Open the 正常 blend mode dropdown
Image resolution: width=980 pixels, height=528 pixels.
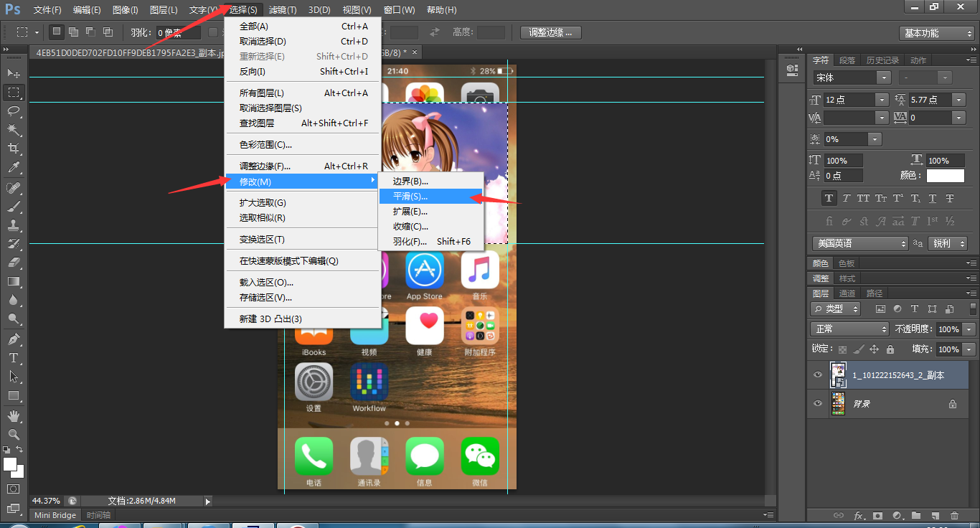pyautogui.click(x=849, y=329)
